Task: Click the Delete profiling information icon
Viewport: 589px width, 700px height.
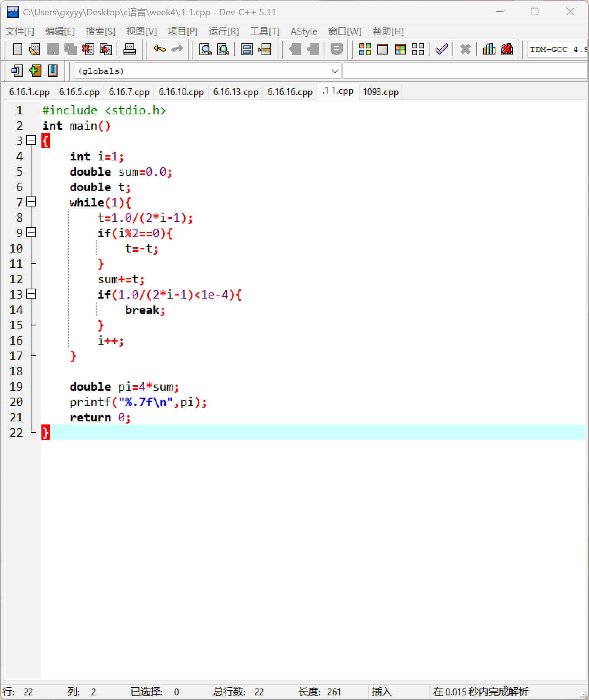Action: pos(507,49)
